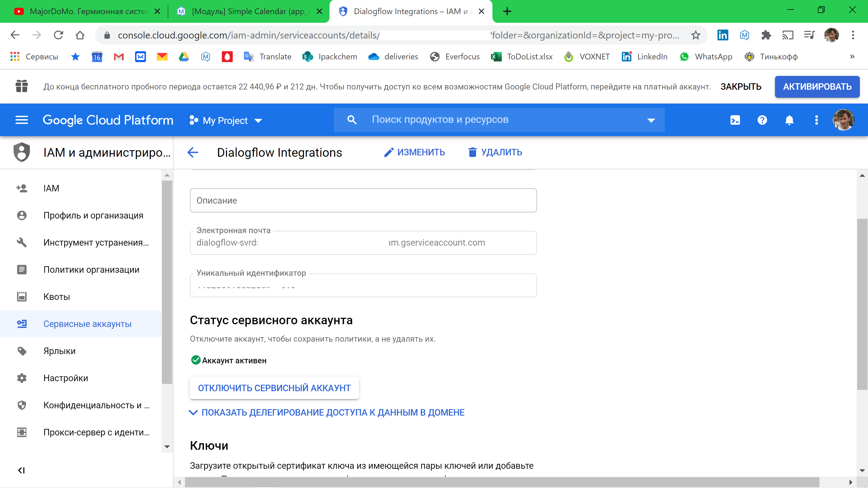Open help panel via question mark icon

tap(762, 120)
